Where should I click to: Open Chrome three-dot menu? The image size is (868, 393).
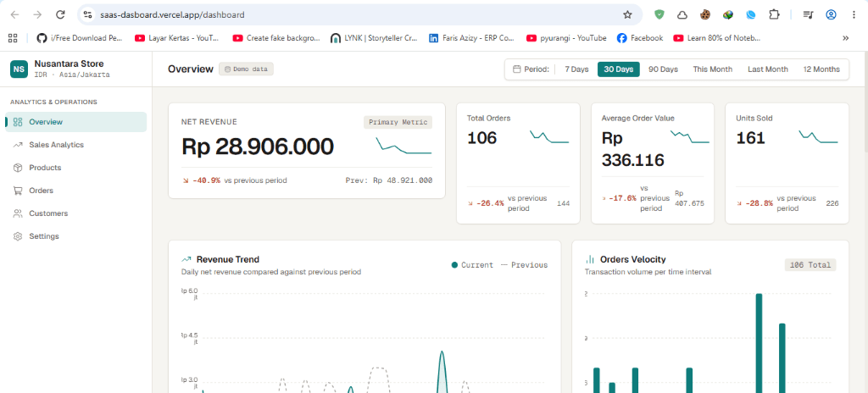[x=854, y=15]
